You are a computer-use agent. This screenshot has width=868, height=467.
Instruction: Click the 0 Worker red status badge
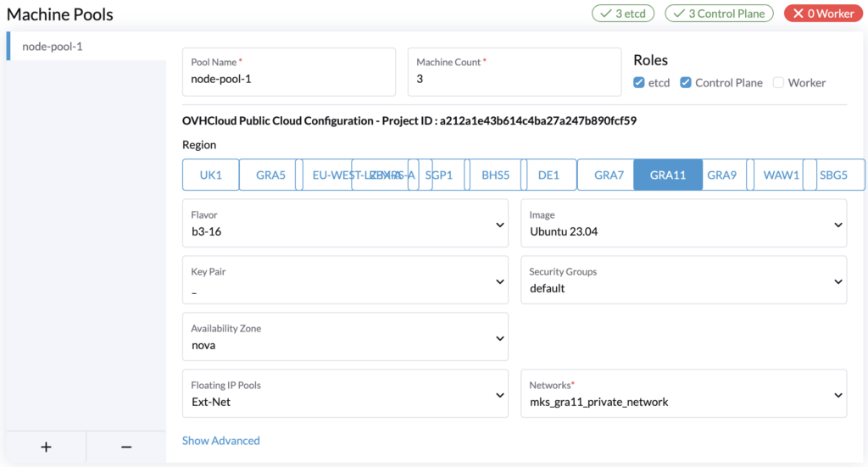click(x=823, y=14)
